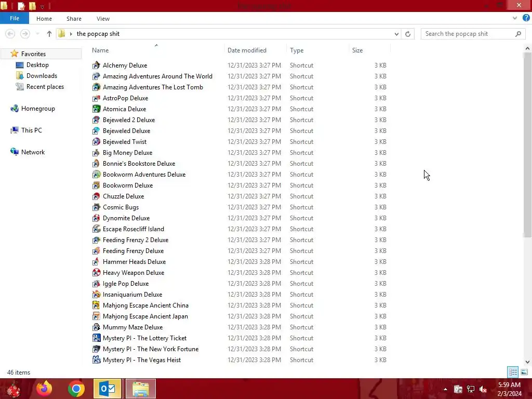Open Homegroup in the navigation pane
The image size is (532, 399).
(x=38, y=109)
